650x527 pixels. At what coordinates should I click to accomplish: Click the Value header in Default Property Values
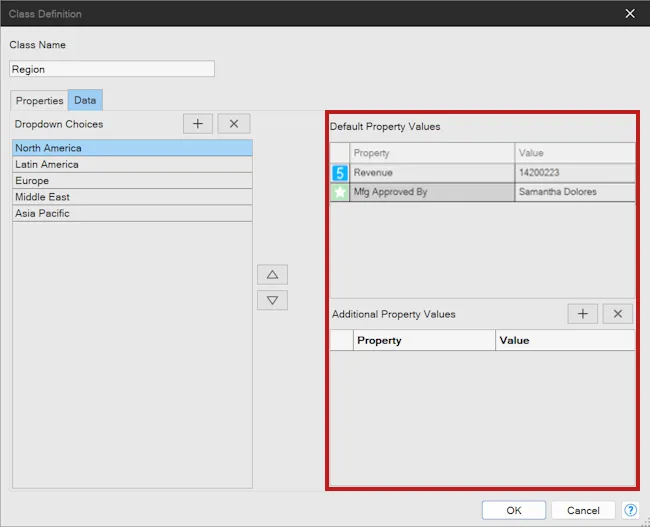(575, 153)
